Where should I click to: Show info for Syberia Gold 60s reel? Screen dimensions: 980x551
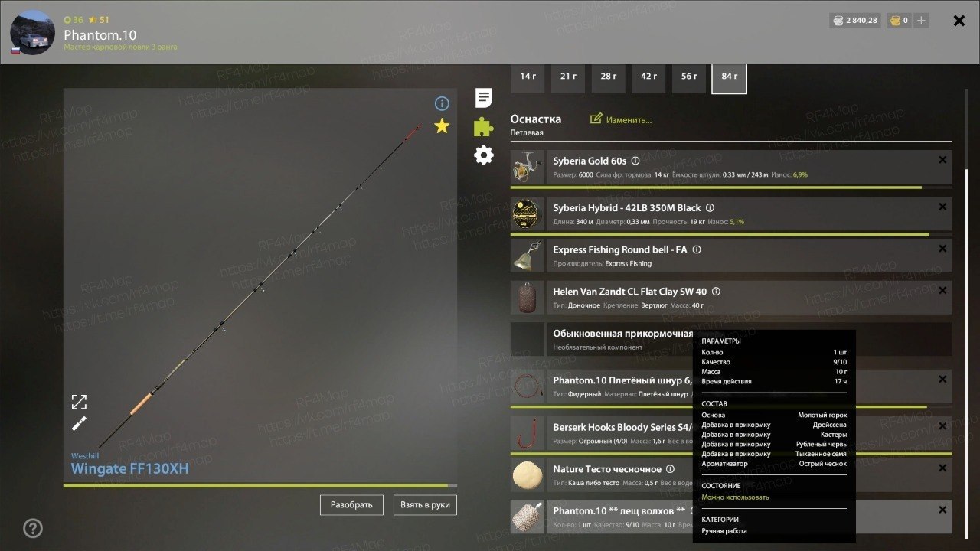pos(635,161)
